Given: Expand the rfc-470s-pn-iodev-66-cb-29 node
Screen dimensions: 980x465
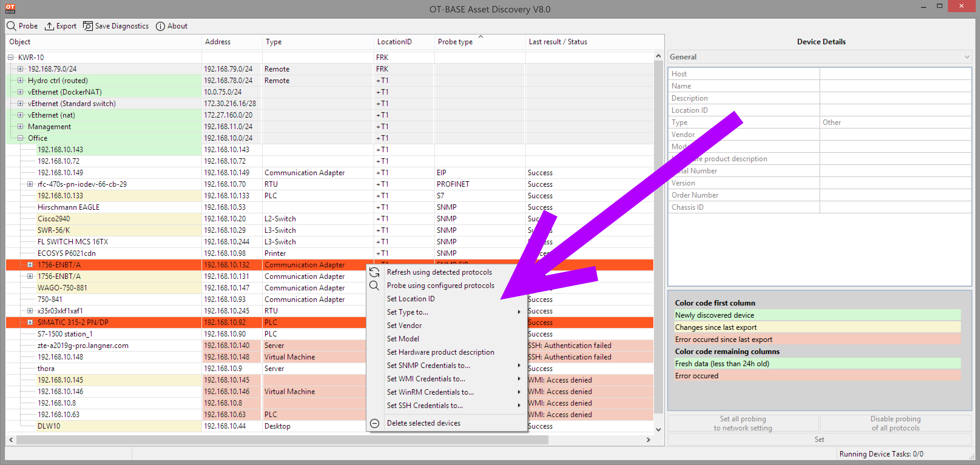Looking at the screenshot, I should (30, 184).
